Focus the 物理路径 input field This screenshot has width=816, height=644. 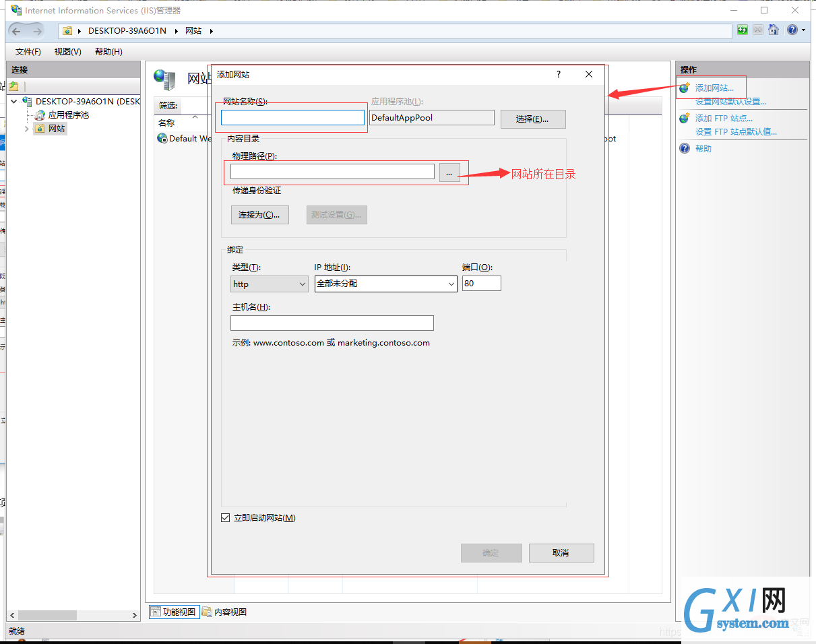[333, 172]
